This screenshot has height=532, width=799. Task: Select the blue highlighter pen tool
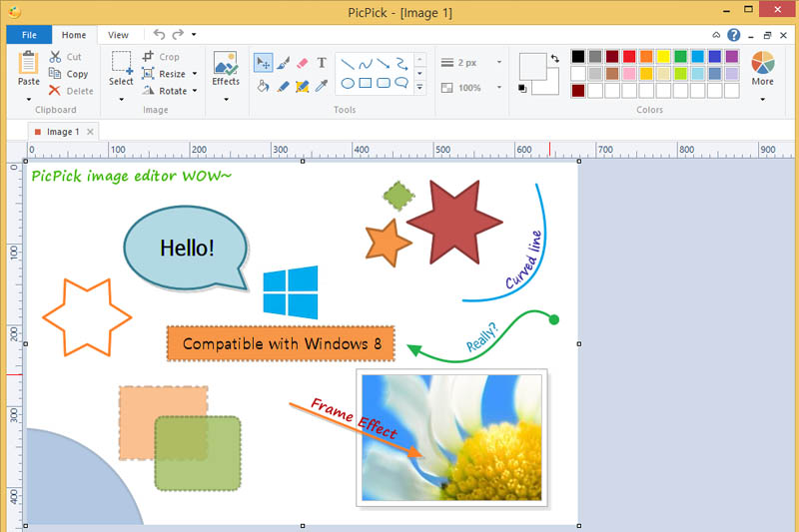click(284, 86)
